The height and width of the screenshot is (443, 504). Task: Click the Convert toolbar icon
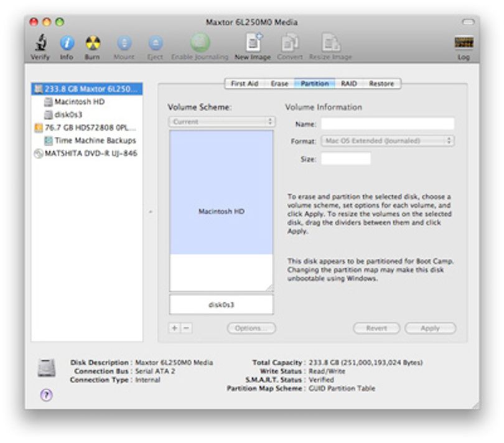pyautogui.click(x=289, y=42)
